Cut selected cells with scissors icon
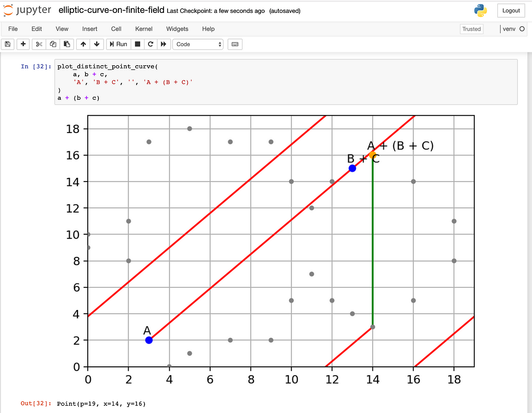Image resolution: width=532 pixels, height=413 pixels. click(x=39, y=44)
